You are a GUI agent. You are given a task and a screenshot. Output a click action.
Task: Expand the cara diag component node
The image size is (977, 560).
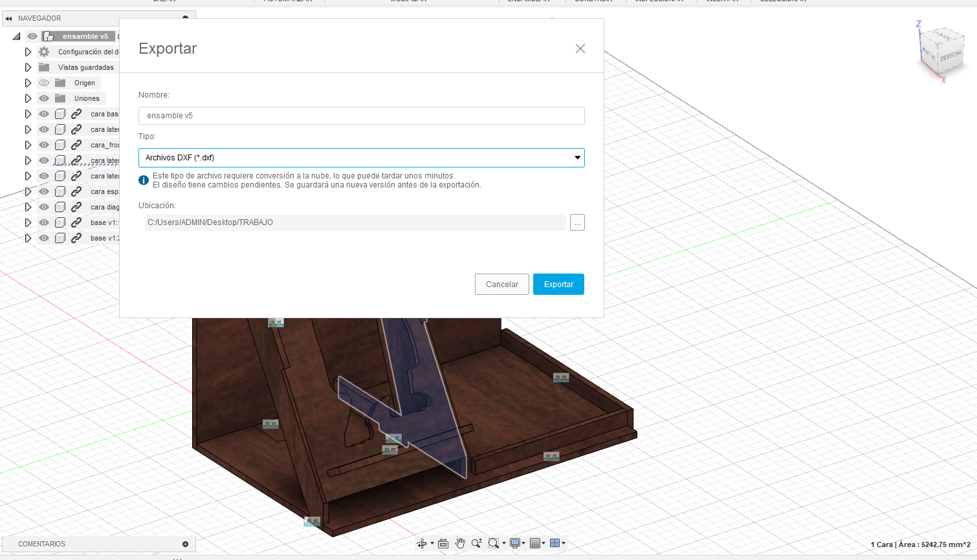click(28, 207)
